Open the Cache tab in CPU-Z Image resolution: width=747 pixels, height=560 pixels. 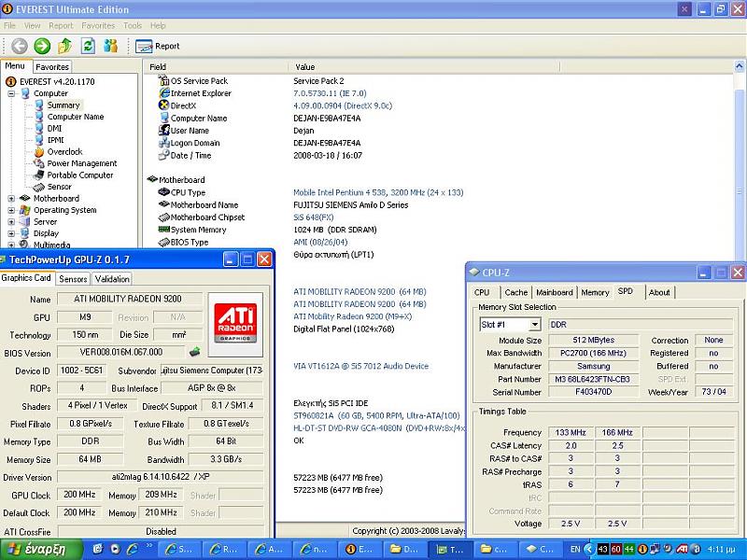[x=516, y=292]
